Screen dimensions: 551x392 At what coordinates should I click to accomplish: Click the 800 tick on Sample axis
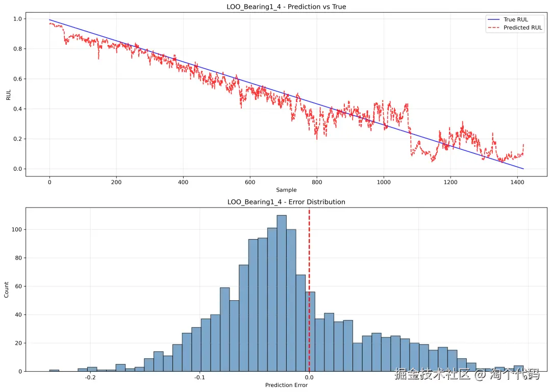pyautogui.click(x=317, y=182)
